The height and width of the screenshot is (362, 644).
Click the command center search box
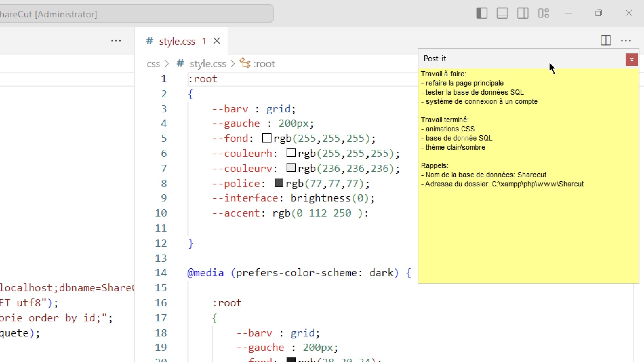137,14
